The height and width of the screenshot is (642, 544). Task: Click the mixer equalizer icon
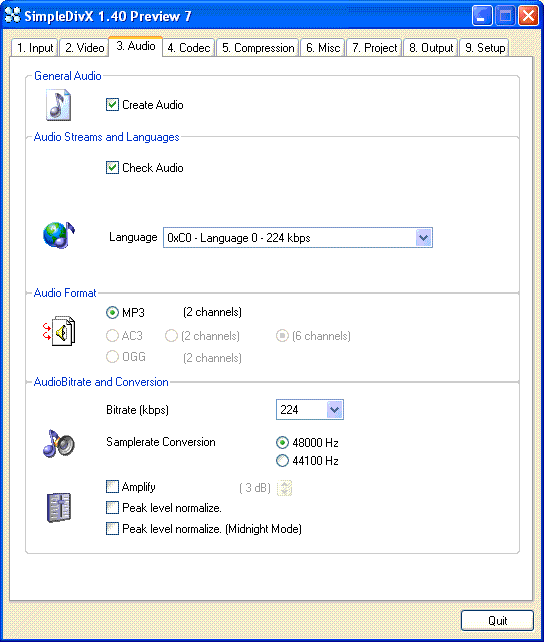[59, 508]
